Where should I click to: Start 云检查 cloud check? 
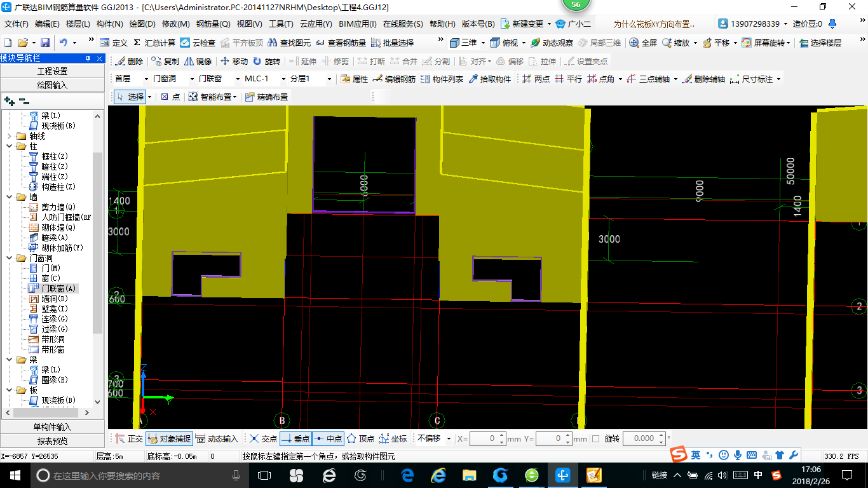click(198, 43)
